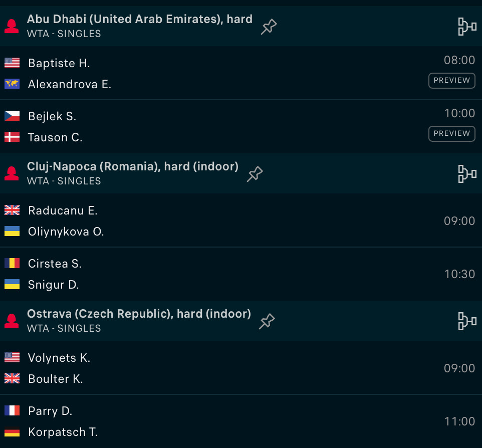Click the US flag beside Volynets K.
This screenshot has width=482, height=448.
coord(12,357)
